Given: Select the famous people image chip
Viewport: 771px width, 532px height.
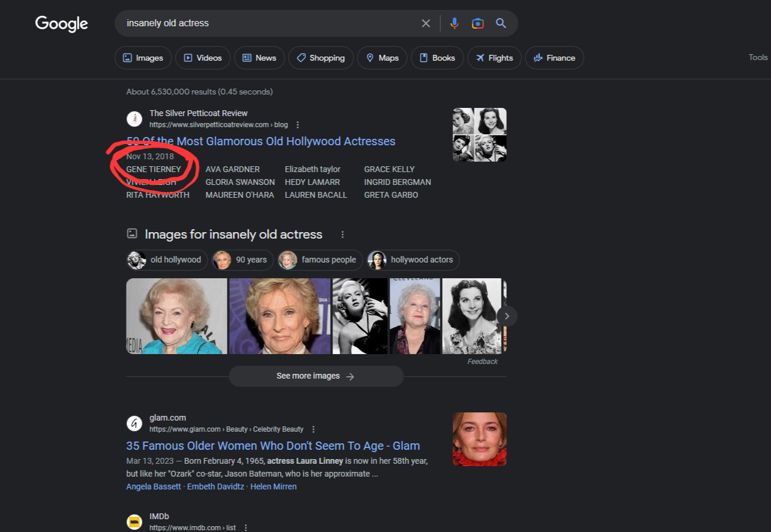Looking at the screenshot, I should 320,260.
